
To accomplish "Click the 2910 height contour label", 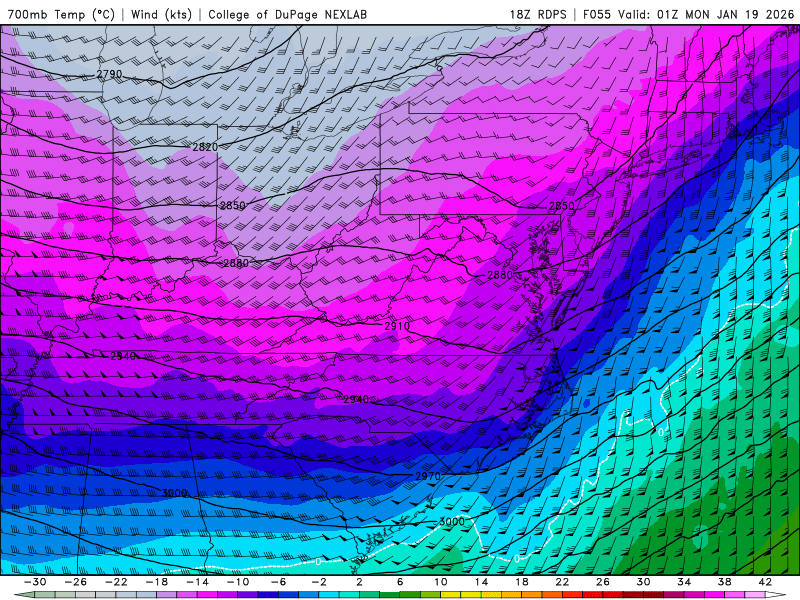I will tap(397, 326).
